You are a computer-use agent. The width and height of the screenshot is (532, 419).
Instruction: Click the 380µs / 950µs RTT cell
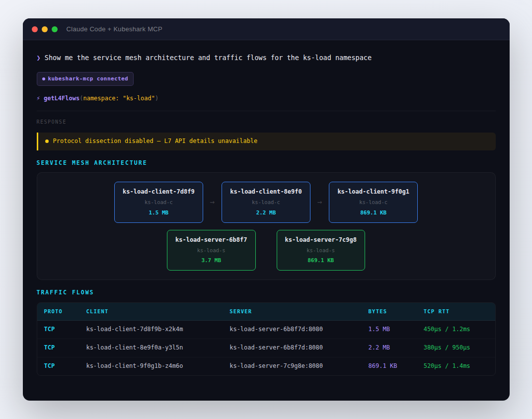pyautogui.click(x=447, y=348)
